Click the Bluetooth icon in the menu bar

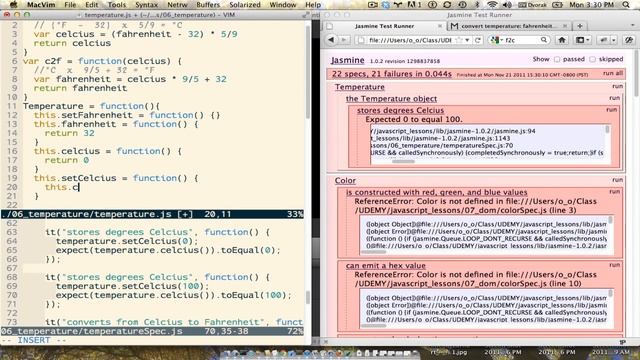coord(477,5)
